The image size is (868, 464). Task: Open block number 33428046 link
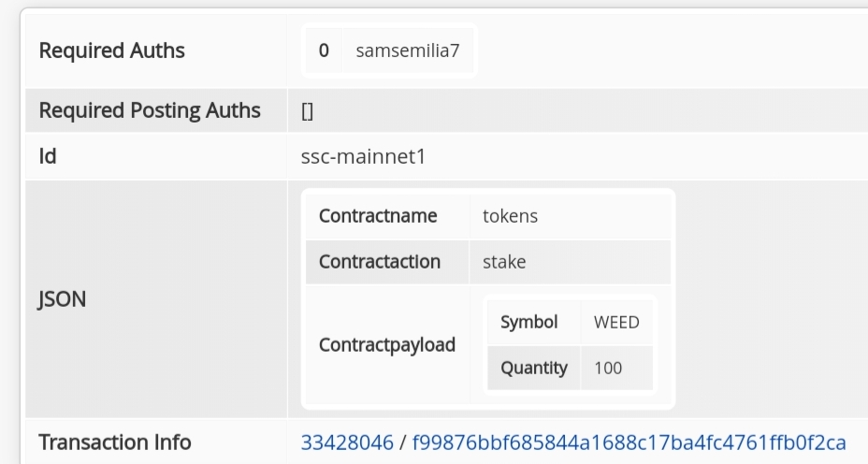click(x=347, y=442)
